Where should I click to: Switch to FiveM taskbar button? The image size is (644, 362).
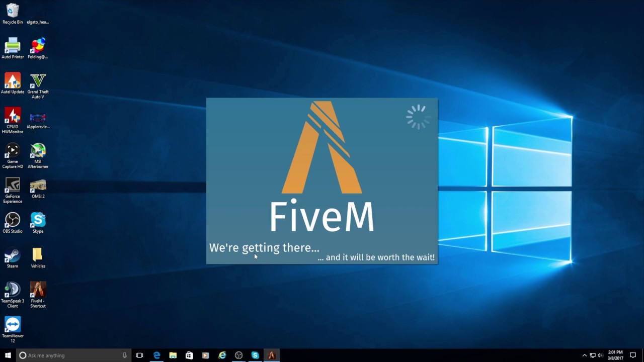271,355
